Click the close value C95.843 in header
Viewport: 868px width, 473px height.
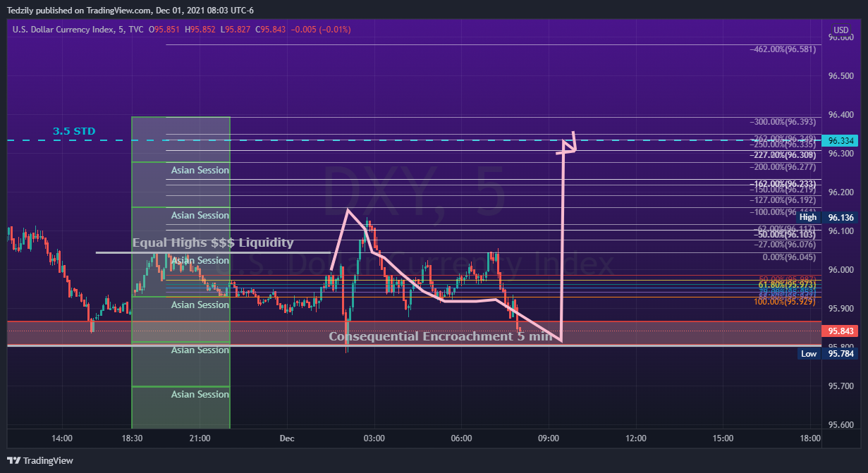271,30
